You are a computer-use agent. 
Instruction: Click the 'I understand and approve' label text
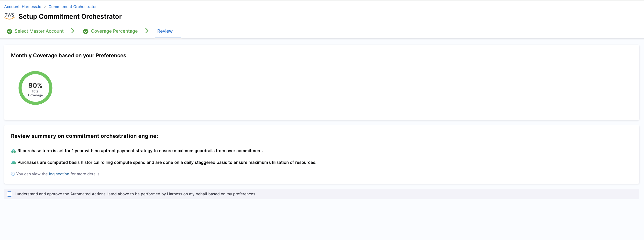tap(135, 194)
